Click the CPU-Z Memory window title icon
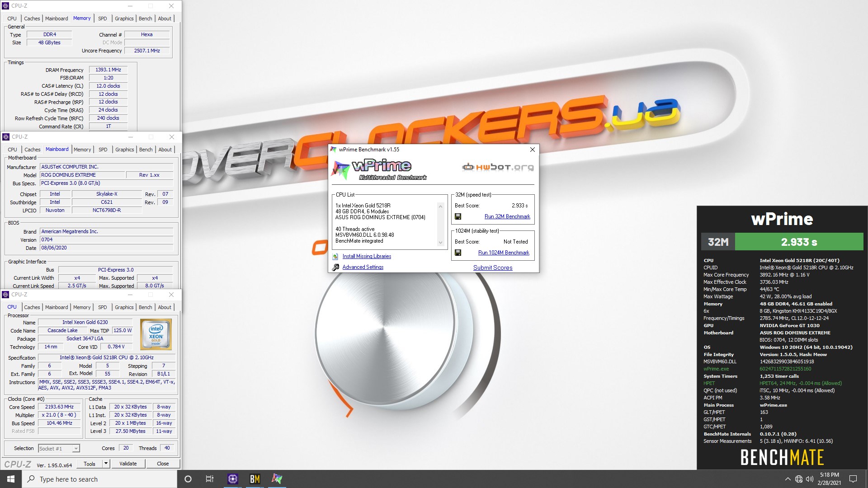 click(x=5, y=6)
